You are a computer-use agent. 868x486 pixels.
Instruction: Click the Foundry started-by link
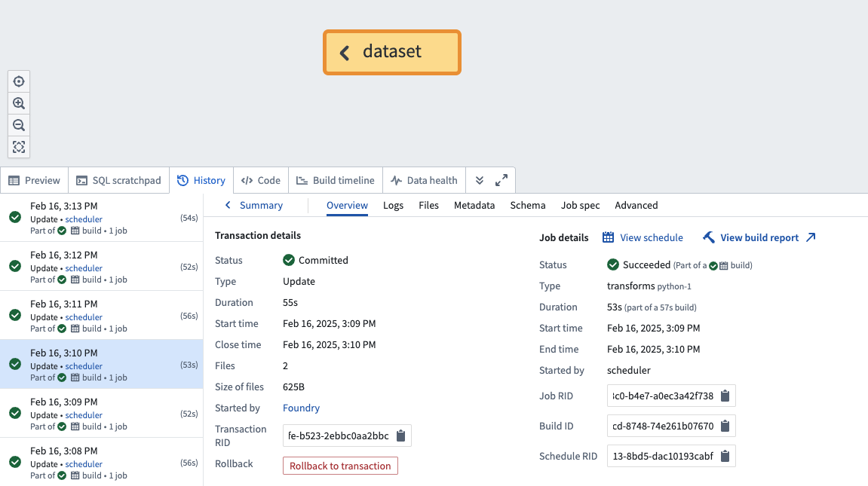(x=301, y=408)
